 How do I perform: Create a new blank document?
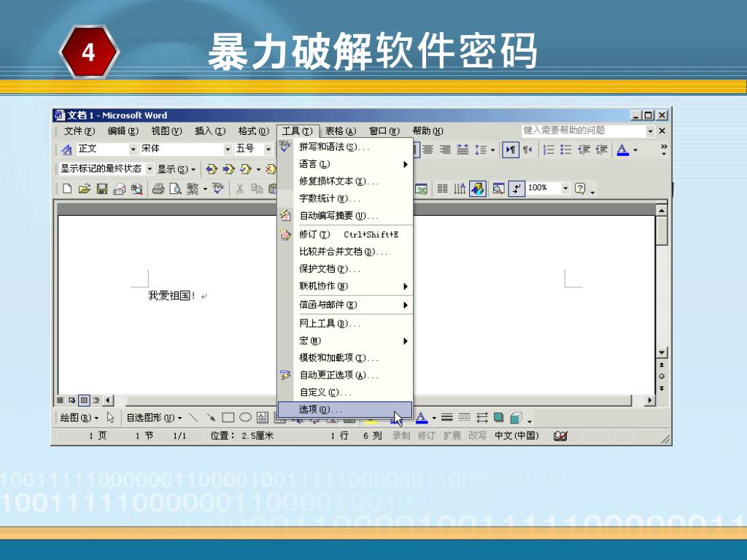[x=67, y=189]
